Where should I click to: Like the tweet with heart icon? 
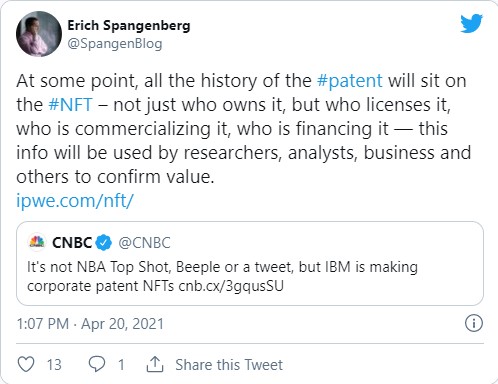[x=26, y=364]
